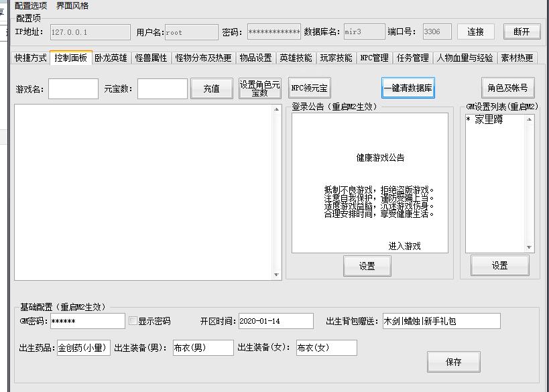Click 设置 under the 登录公告 panel
Image resolution: width=549 pixels, height=392 pixels.
(x=367, y=266)
